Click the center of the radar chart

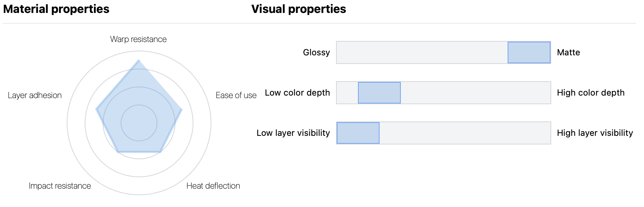pos(139,123)
